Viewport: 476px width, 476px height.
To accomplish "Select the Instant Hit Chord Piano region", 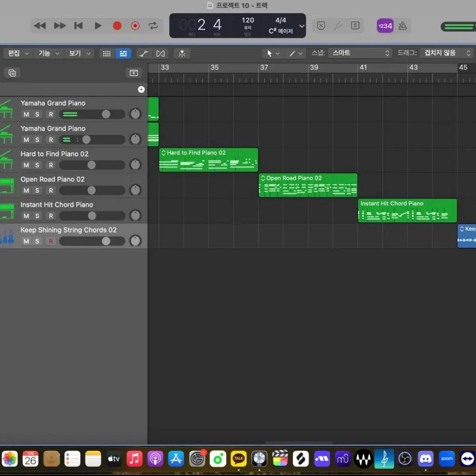I will coord(407,211).
